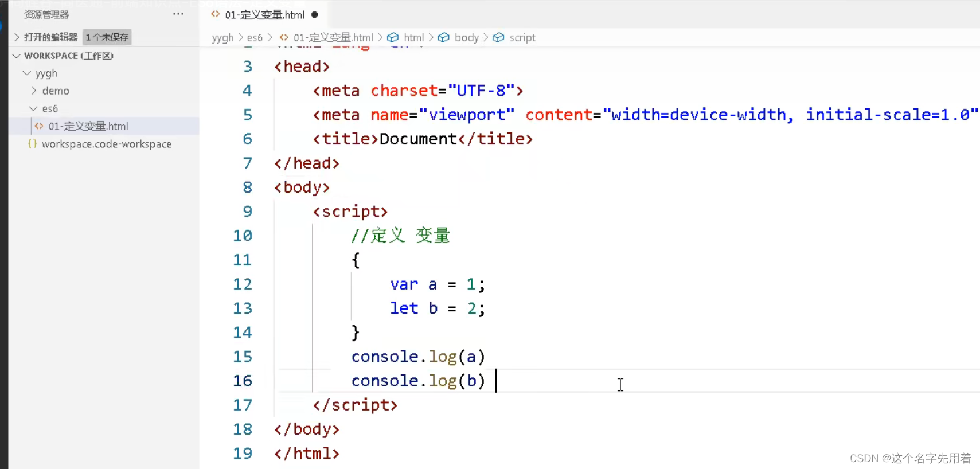Click yygh in the breadcrumb
Screen dimensions: 980x469
222,38
